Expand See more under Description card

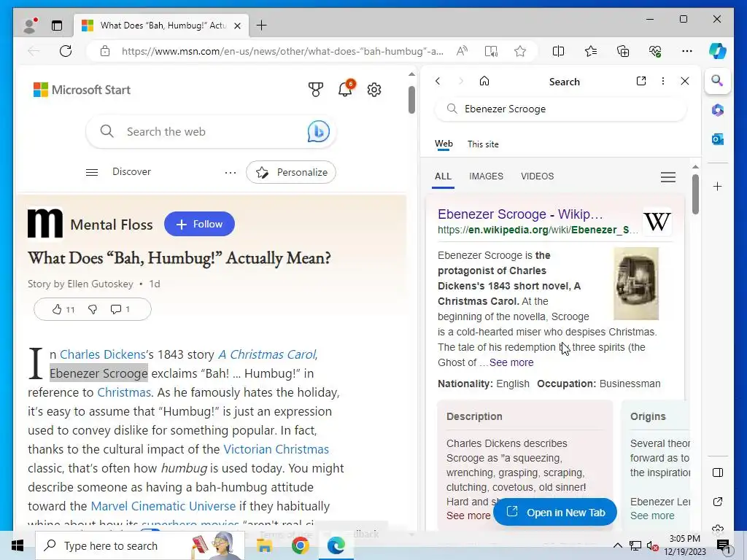pyautogui.click(x=468, y=516)
